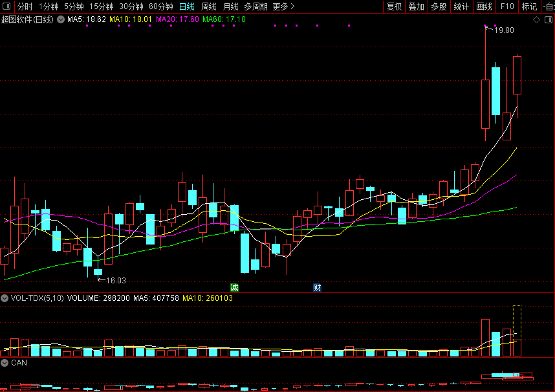This screenshot has width=555, height=392.
Task: Open the 统计 statistics tool
Action: (461, 6)
